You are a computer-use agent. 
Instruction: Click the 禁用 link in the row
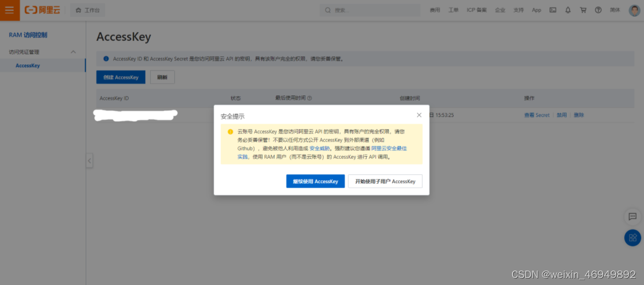tap(561, 115)
